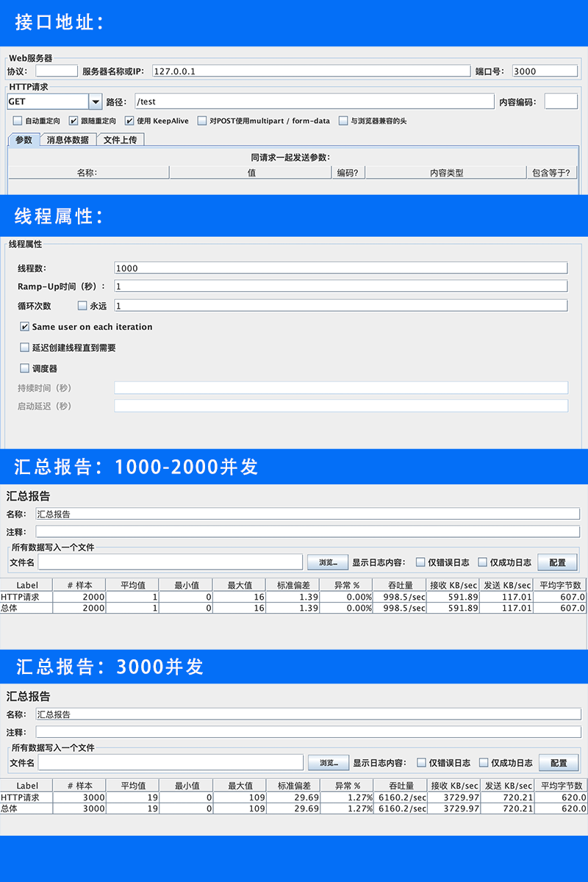The width and height of the screenshot is (588, 882).
Task: Click 吞吐量 column header in 1000-2000并发 table
Action: [400, 585]
